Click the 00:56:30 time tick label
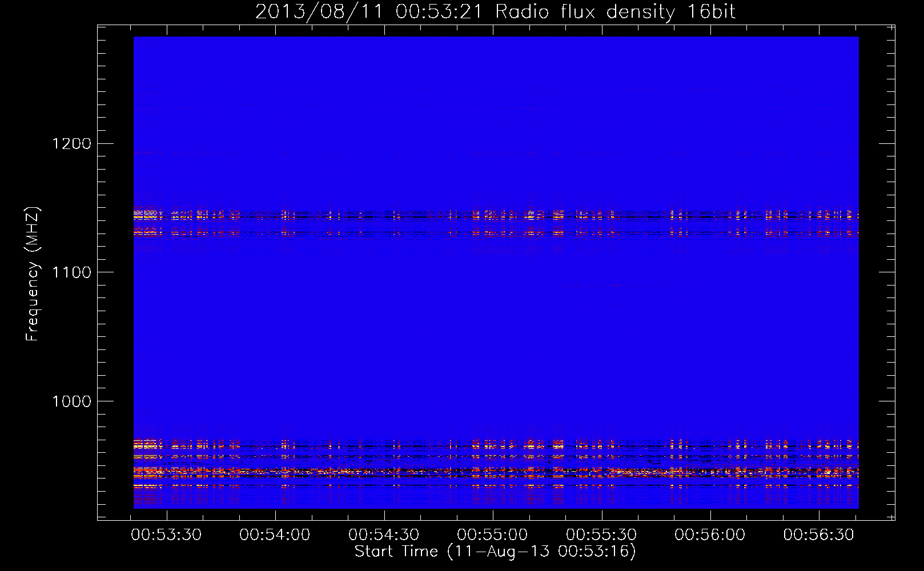The width and height of the screenshot is (924, 571). [819, 535]
